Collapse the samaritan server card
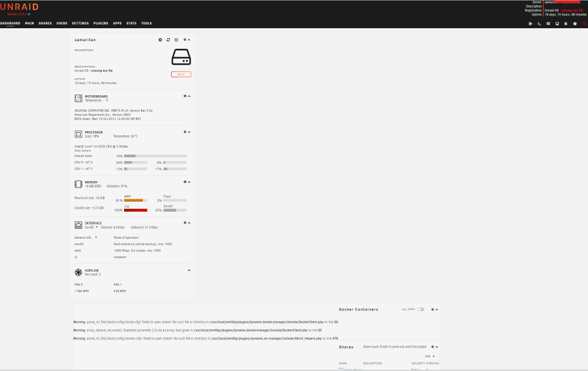The image size is (588, 371). click(189, 40)
